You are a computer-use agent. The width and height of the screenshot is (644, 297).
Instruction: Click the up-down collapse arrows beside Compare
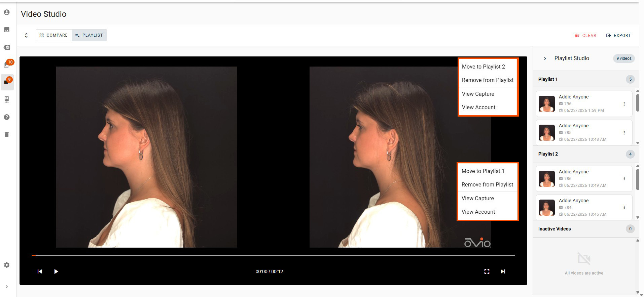(x=26, y=35)
